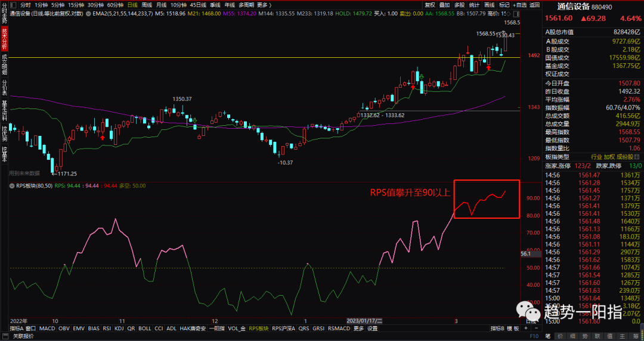
Task: Click the 画线 drawing button
Action: click(490, 5)
